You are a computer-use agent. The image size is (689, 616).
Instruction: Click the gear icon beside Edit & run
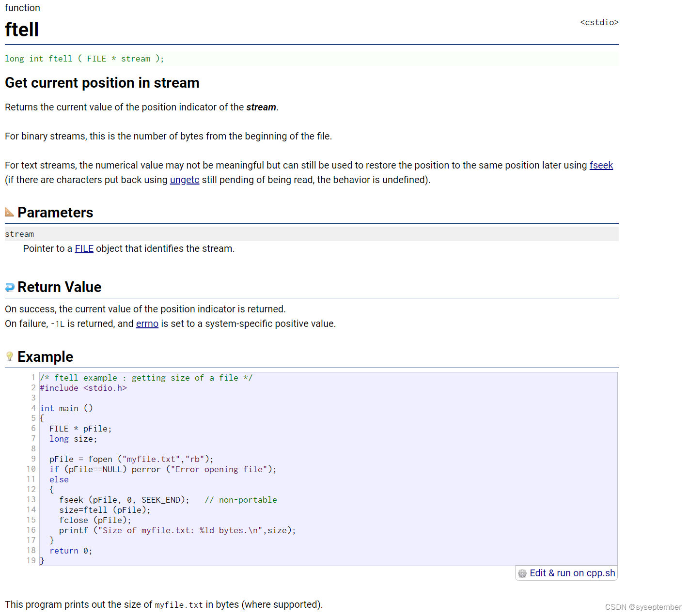[x=522, y=573]
